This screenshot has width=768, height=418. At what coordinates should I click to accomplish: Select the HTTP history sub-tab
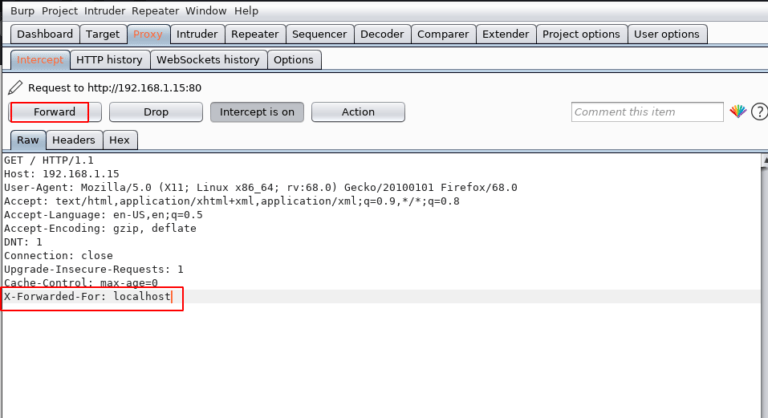[x=109, y=60]
